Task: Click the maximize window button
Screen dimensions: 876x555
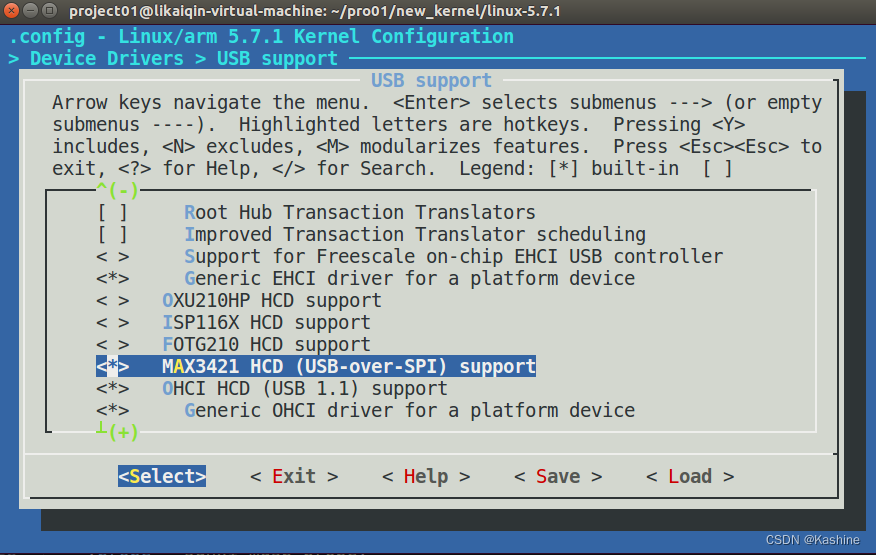Action: (x=51, y=11)
